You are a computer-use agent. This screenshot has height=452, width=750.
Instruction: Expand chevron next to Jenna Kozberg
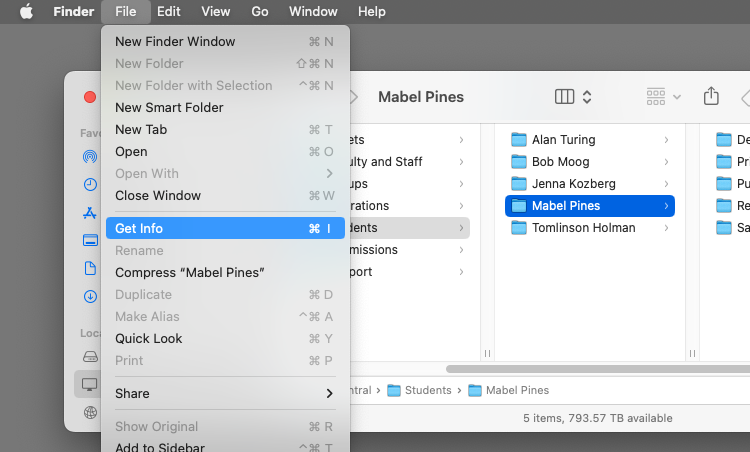(666, 184)
